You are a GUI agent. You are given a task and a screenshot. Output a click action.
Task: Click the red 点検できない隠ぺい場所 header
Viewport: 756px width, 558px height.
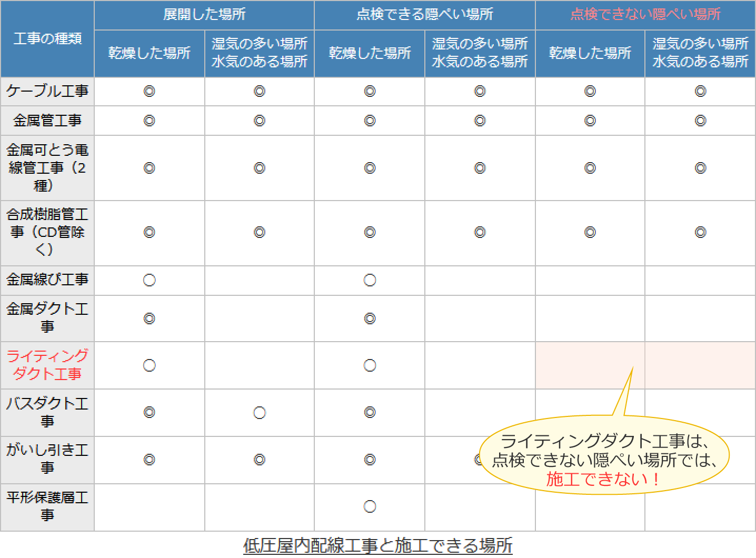(645, 14)
